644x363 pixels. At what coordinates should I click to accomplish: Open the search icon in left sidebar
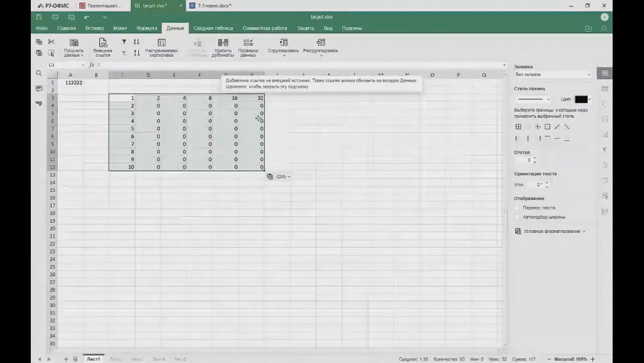39,74
